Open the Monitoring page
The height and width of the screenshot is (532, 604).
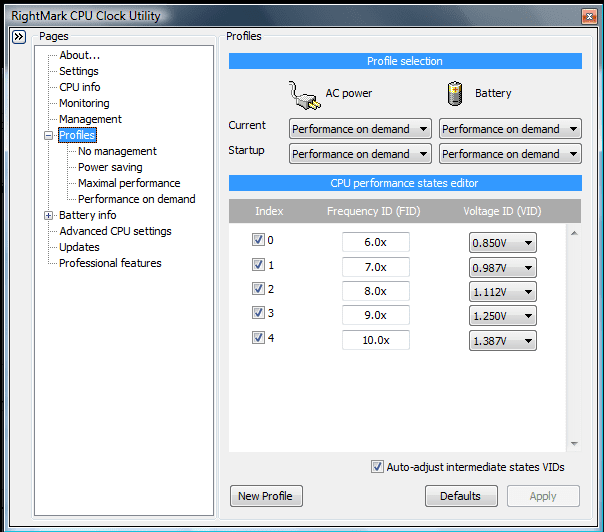point(84,103)
